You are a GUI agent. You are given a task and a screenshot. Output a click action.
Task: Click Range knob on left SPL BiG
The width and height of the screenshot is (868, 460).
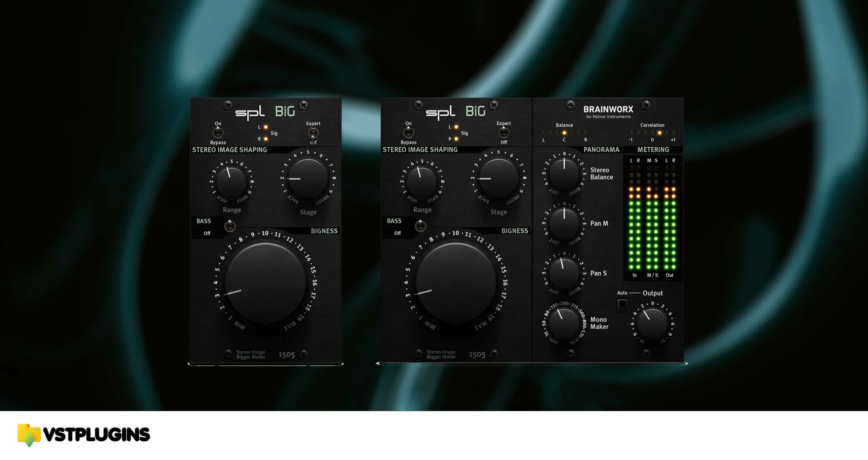point(231,182)
